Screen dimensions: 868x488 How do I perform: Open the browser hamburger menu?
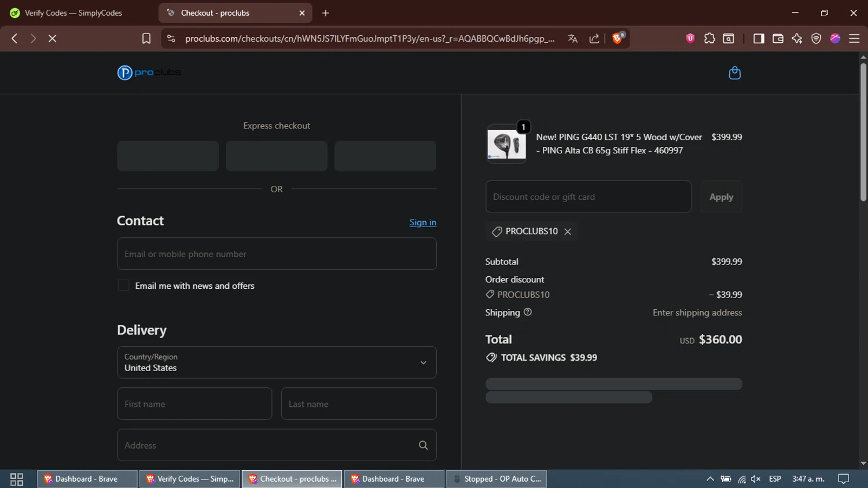pyautogui.click(x=854, y=38)
